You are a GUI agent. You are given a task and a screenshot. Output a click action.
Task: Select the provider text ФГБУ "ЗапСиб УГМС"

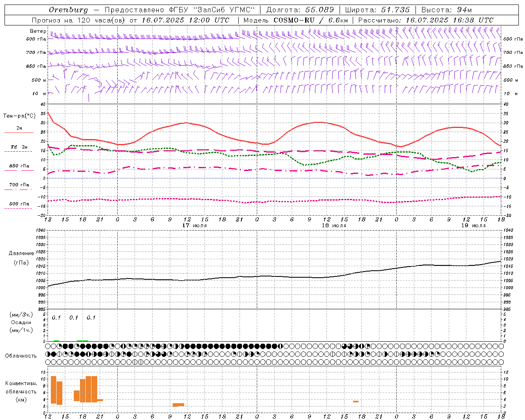(x=212, y=10)
